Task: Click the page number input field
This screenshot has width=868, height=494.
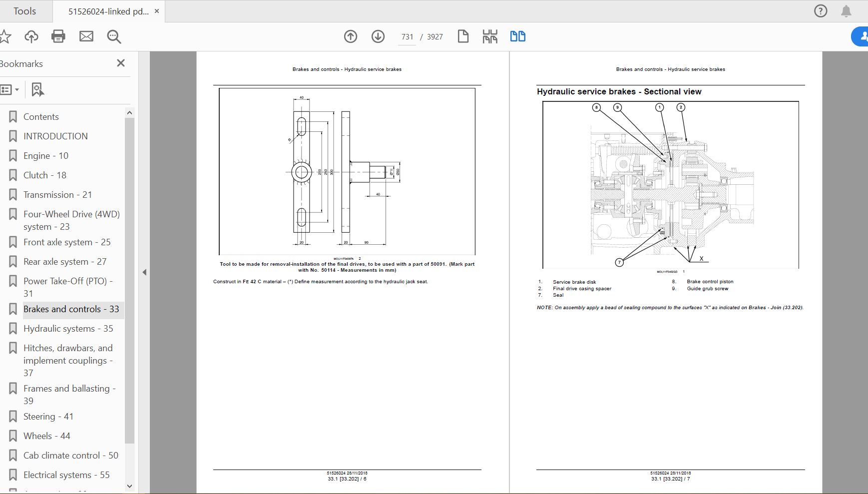Action: click(407, 37)
